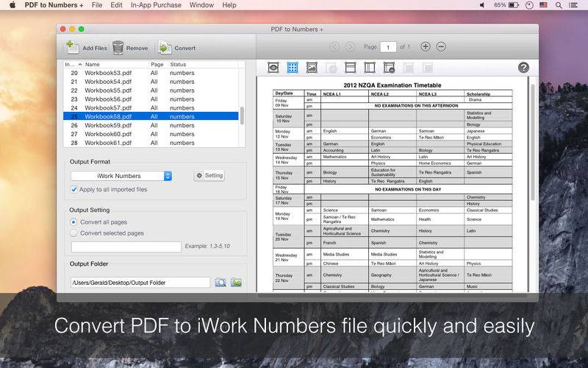Click the selected pages range input field

click(x=126, y=247)
